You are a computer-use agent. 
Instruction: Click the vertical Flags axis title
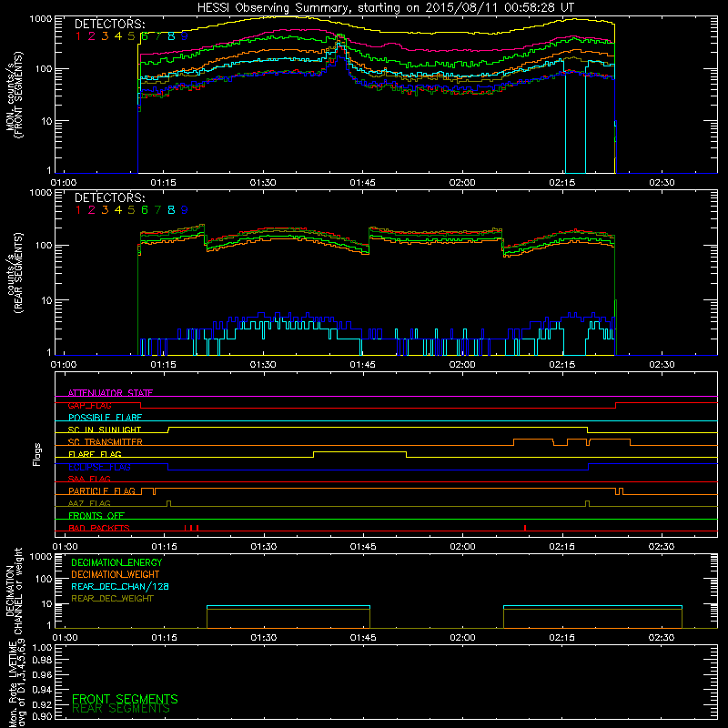tap(37, 454)
